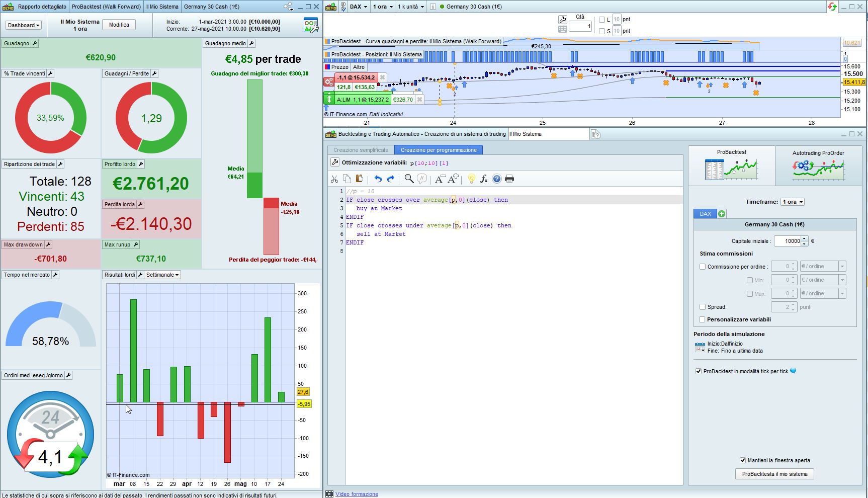Viewport: 868px width, 498px height.
Task: Enable the Spread checkbox
Action: click(703, 307)
